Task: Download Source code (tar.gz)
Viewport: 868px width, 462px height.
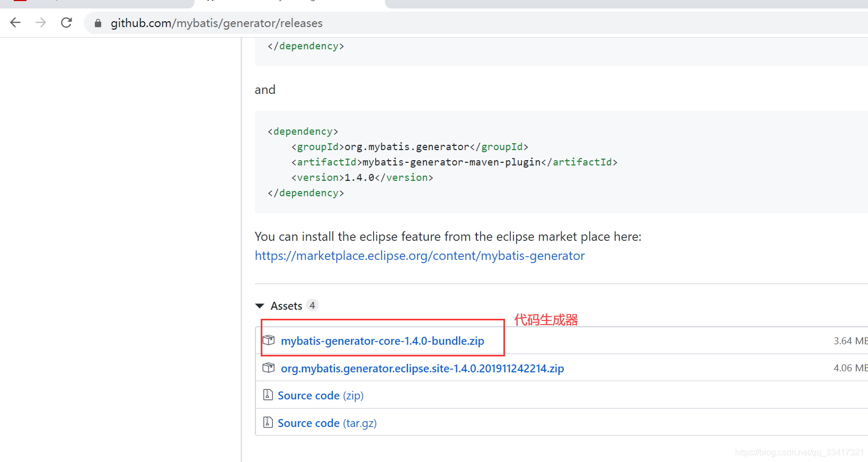Action: pyautogui.click(x=327, y=423)
